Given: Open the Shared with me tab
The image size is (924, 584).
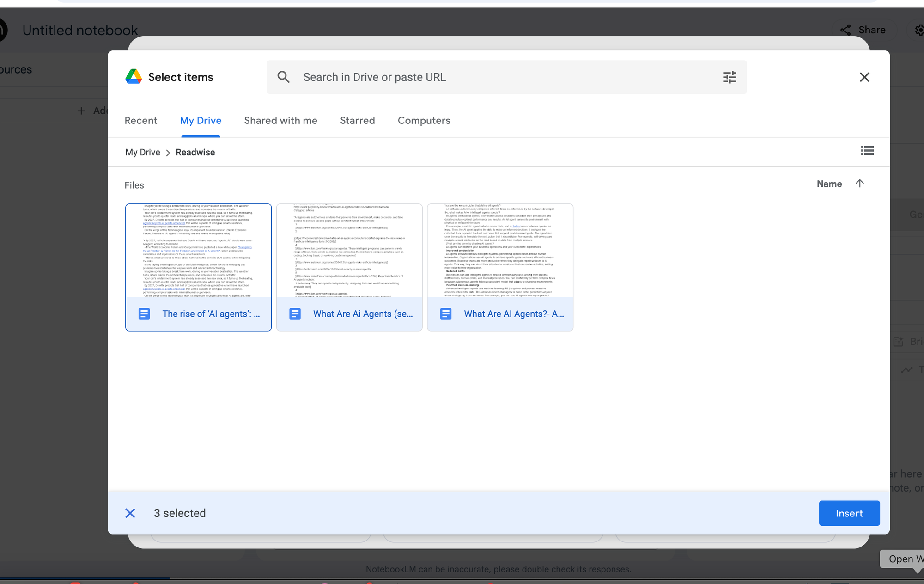Looking at the screenshot, I should [280, 121].
